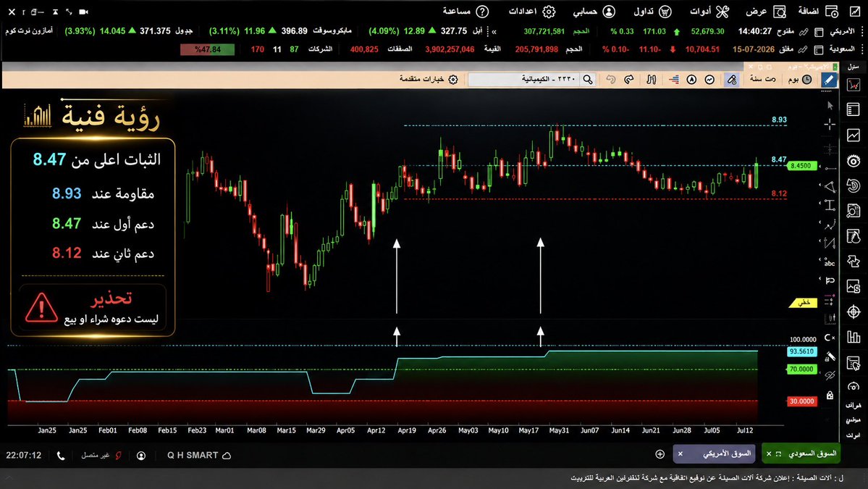Open the عرض (View) menu
The width and height of the screenshot is (868, 489).
point(766,12)
